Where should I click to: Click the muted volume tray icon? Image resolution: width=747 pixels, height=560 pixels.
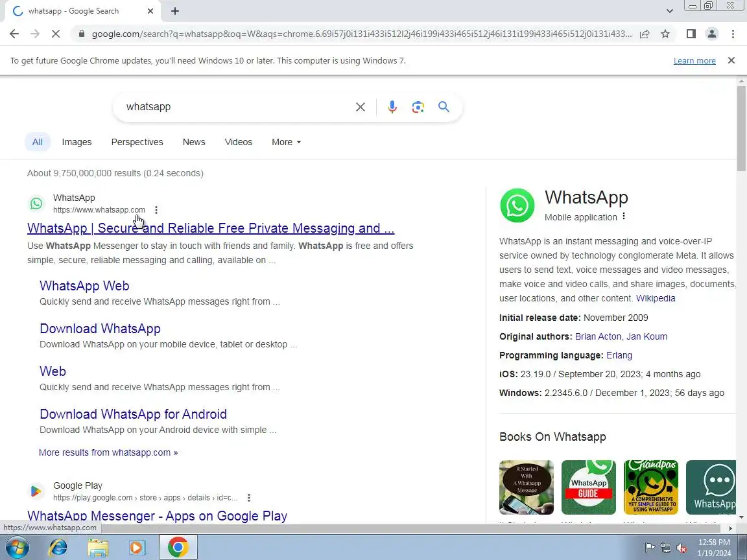click(x=682, y=548)
